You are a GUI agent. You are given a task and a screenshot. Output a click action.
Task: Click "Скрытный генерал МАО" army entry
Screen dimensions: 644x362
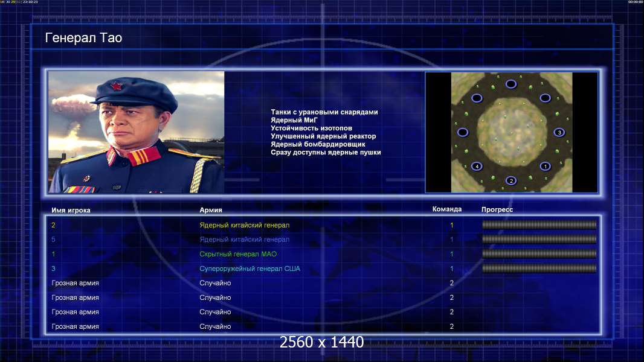238,254
